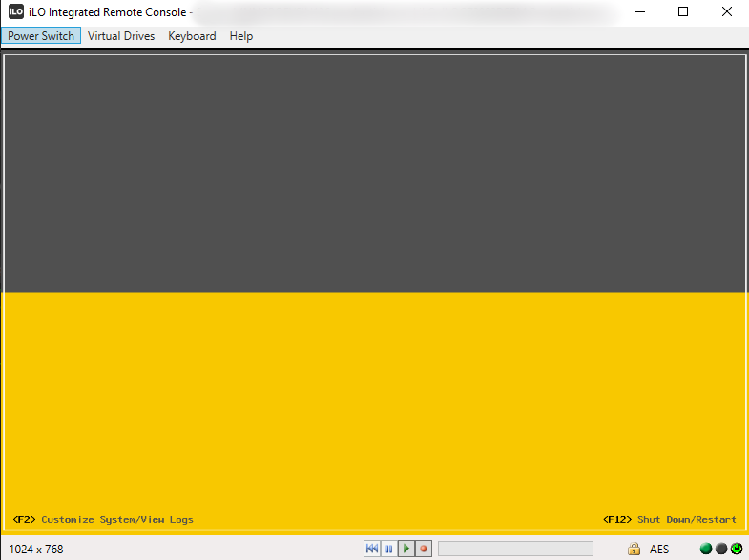
Task: Pause the console capture playback
Action: [x=389, y=549]
